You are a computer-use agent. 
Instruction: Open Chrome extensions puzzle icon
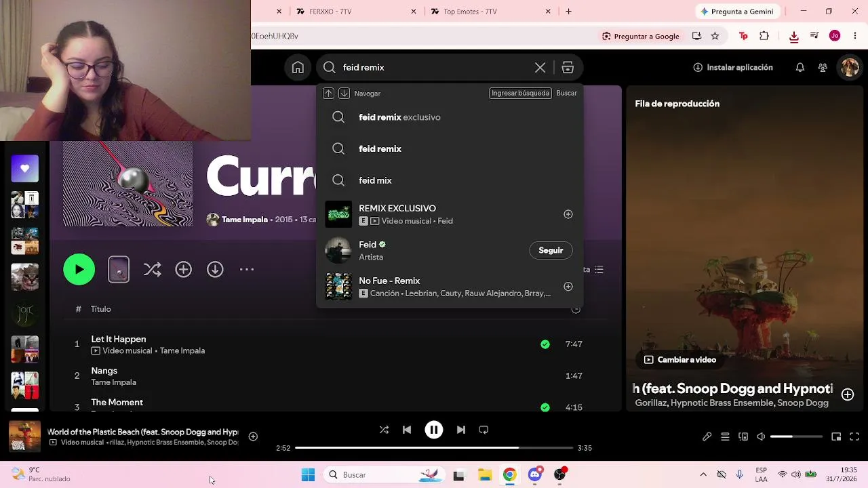(764, 36)
